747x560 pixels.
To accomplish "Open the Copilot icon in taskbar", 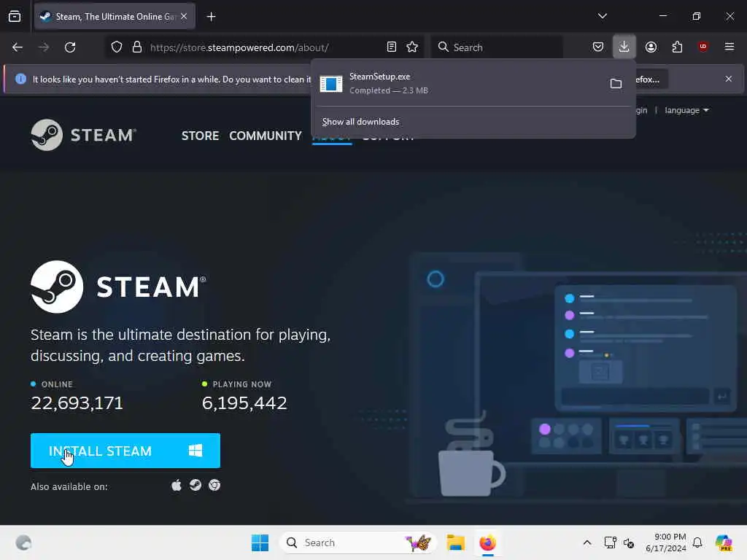I will pyautogui.click(x=724, y=542).
